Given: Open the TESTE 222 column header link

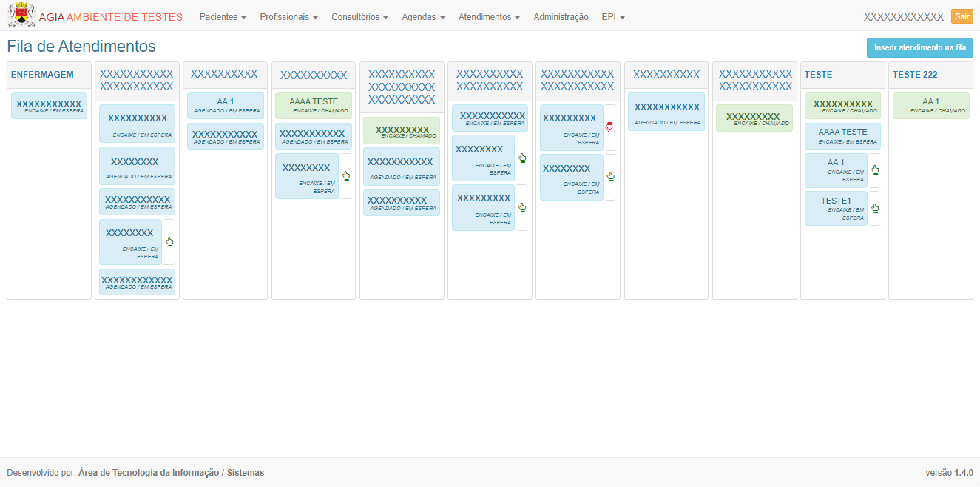Looking at the screenshot, I should [x=915, y=75].
